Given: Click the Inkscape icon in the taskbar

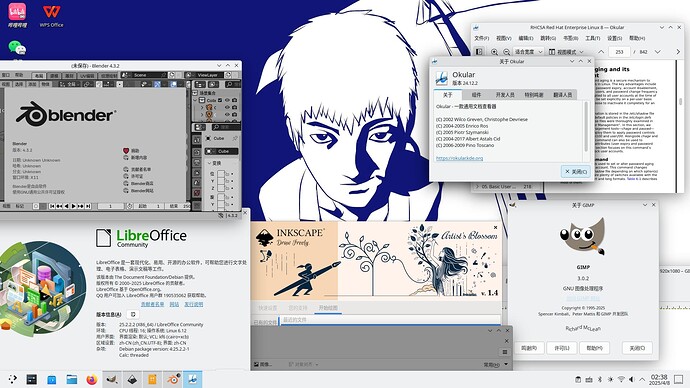Looking at the screenshot, I should coord(132,379).
